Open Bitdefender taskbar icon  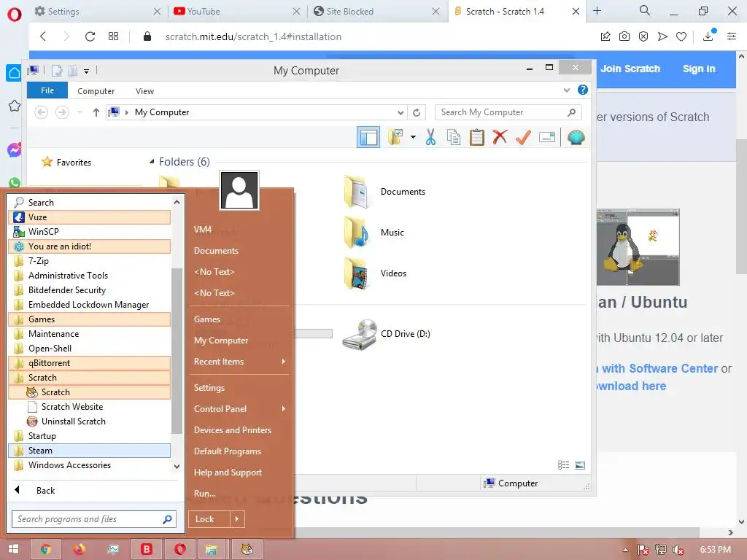[147, 550]
